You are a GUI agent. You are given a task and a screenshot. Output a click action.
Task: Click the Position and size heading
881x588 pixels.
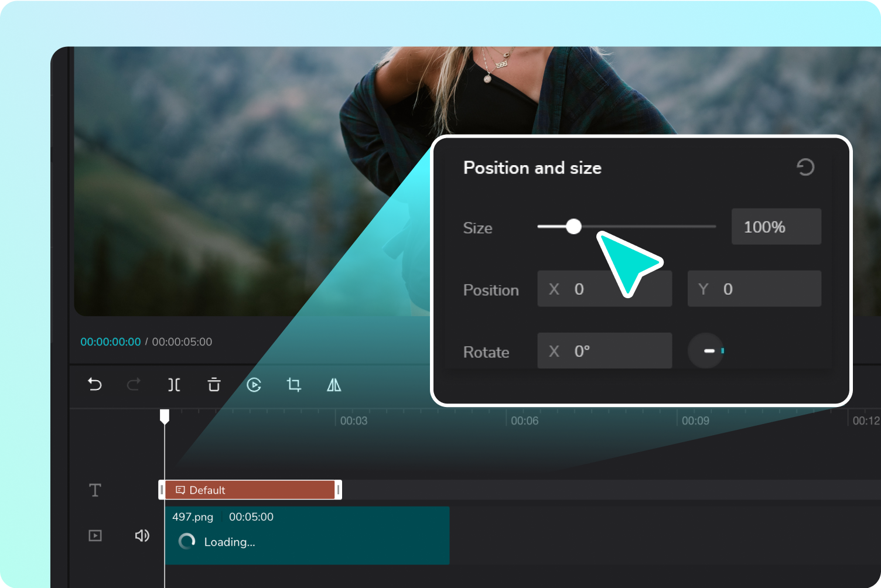532,168
